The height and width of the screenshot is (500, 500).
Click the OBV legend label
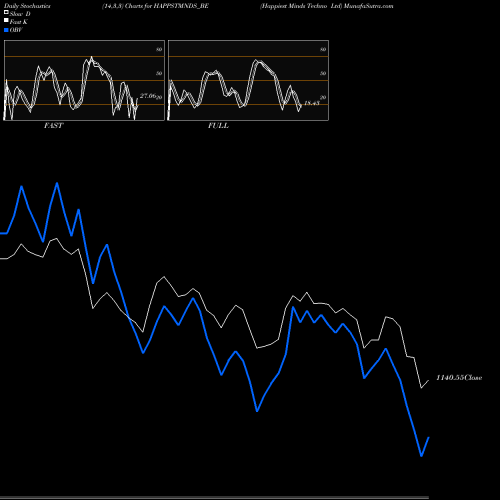16,30
